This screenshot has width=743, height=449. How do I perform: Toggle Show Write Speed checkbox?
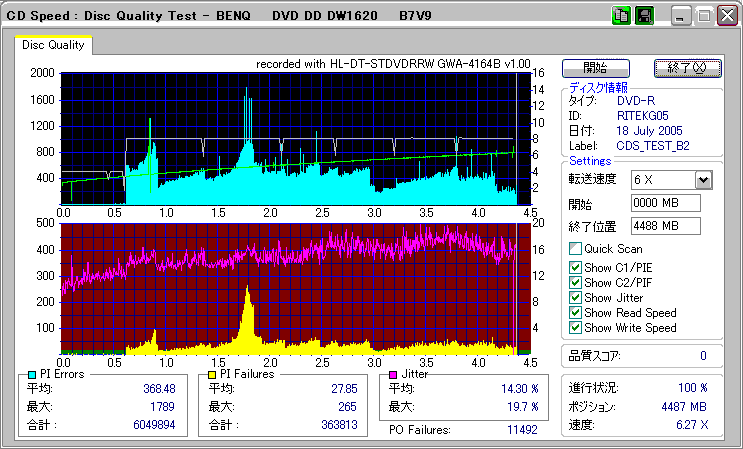pyautogui.click(x=575, y=328)
